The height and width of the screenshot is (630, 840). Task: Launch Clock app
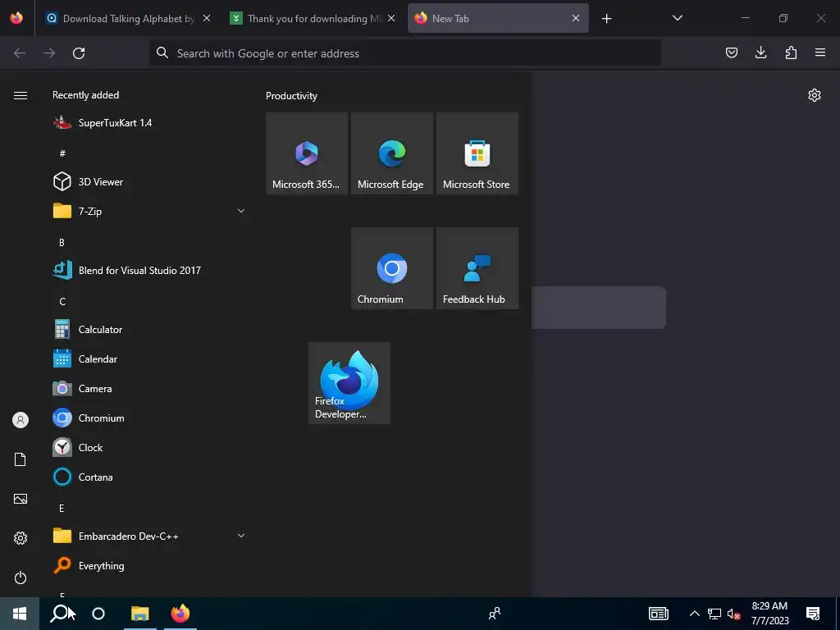(148, 447)
